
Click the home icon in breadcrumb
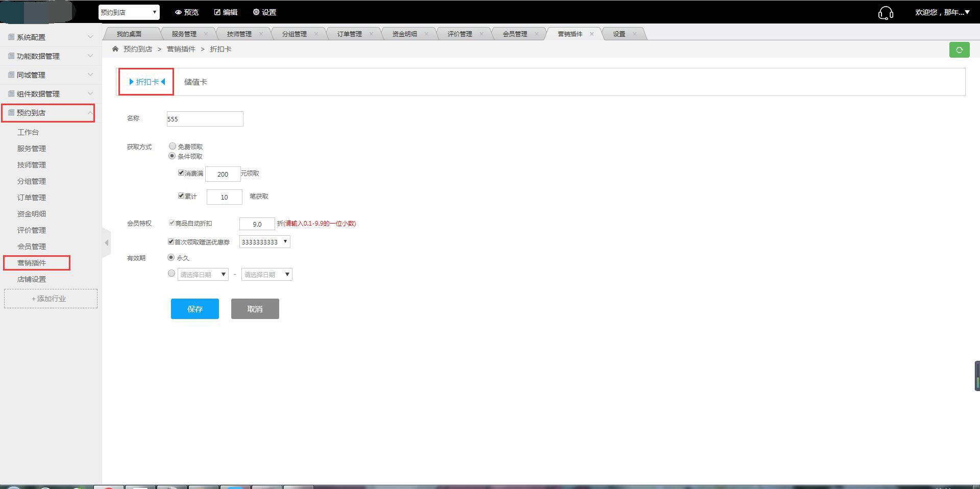coord(115,49)
